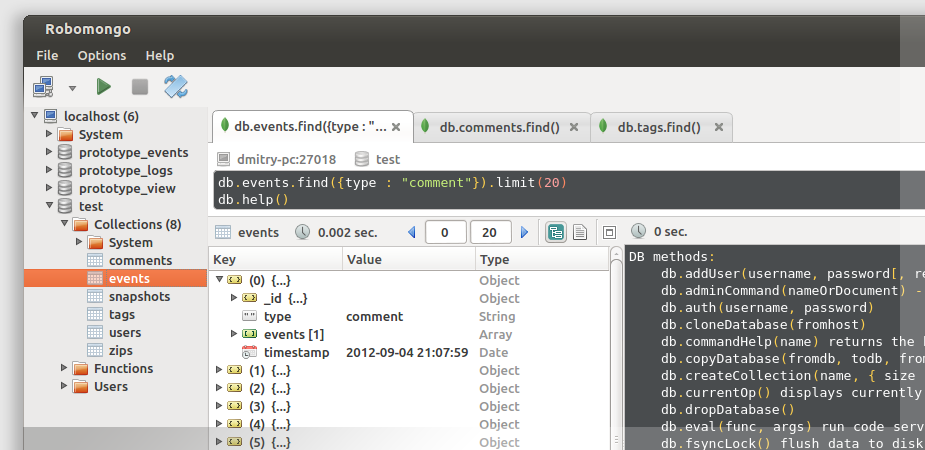The image size is (925, 450).
Task: Open the Options menu
Action: (x=102, y=55)
